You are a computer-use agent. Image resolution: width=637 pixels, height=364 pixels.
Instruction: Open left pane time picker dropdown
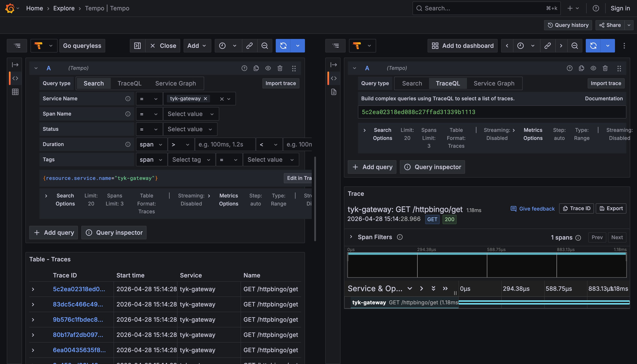pos(228,46)
